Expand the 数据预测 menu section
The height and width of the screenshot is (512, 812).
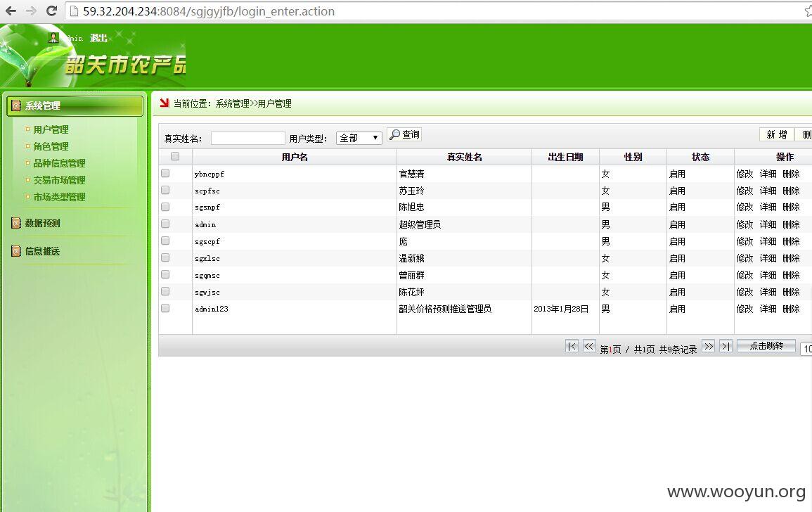pyautogui.click(x=42, y=224)
